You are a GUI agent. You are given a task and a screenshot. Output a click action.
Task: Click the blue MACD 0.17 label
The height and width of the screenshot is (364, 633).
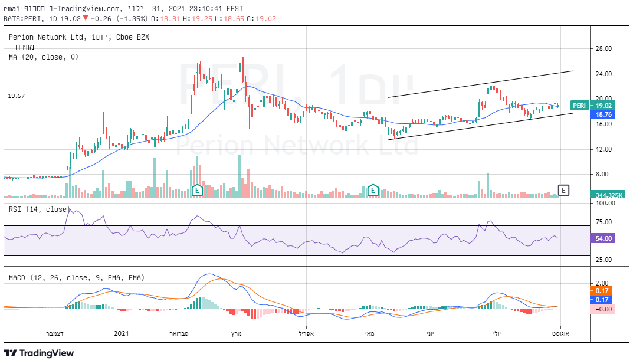602,300
